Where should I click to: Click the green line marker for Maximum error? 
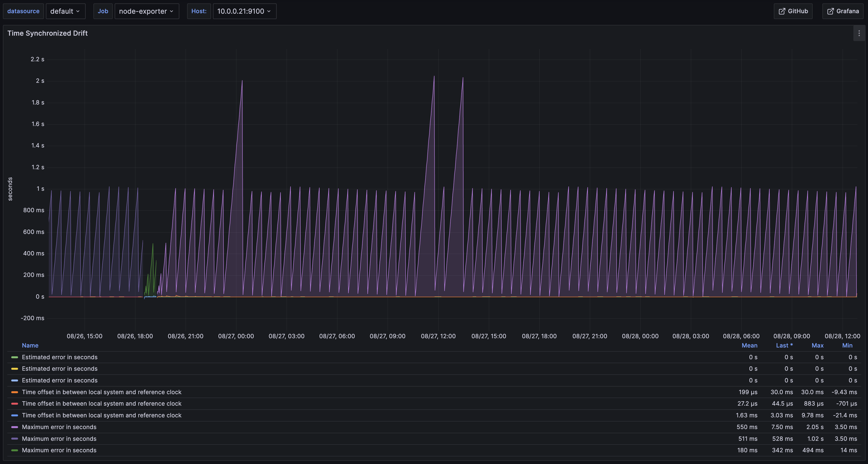(x=15, y=450)
